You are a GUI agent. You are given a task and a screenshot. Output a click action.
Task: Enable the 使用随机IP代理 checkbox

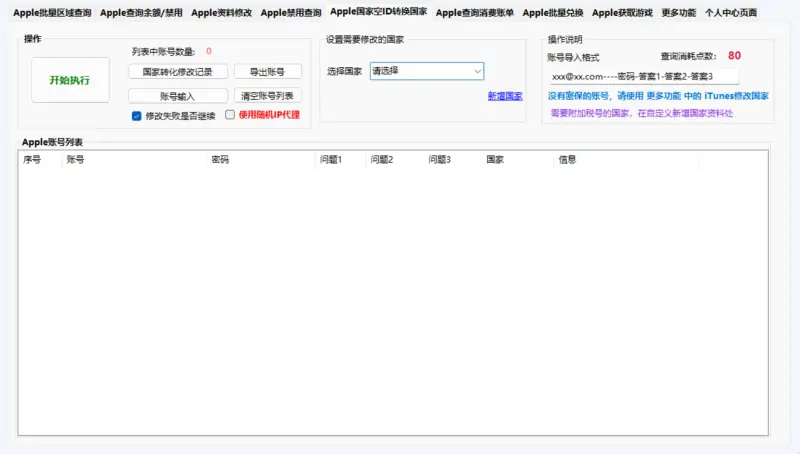pos(230,116)
